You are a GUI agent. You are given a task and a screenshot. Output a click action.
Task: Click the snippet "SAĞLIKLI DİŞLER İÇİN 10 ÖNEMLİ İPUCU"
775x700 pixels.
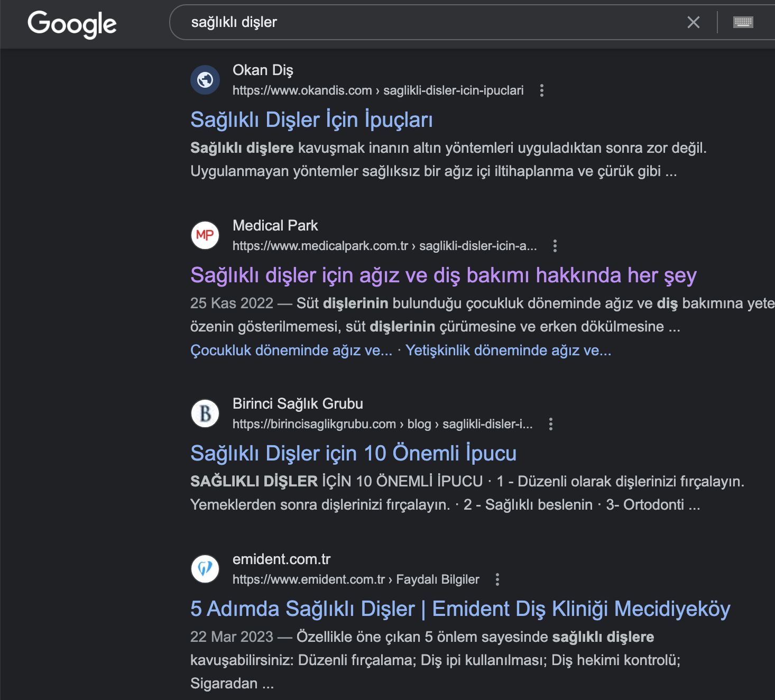(x=467, y=493)
